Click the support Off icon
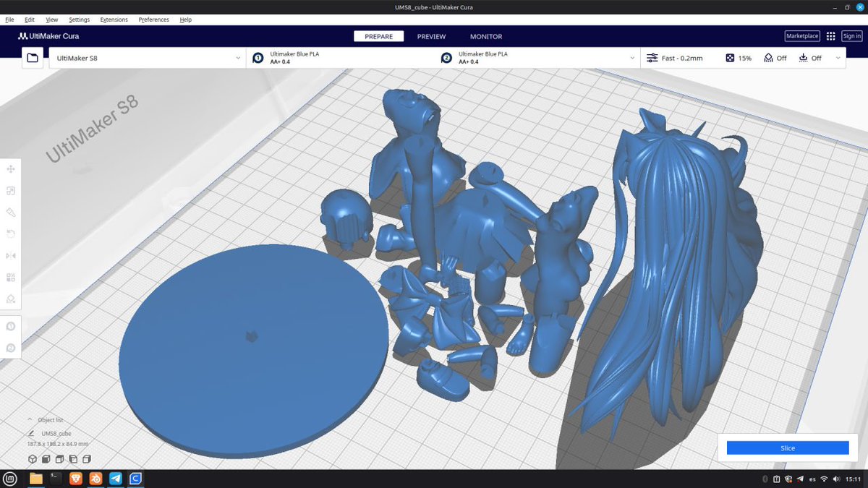The height and width of the screenshot is (488, 868). click(x=768, y=58)
